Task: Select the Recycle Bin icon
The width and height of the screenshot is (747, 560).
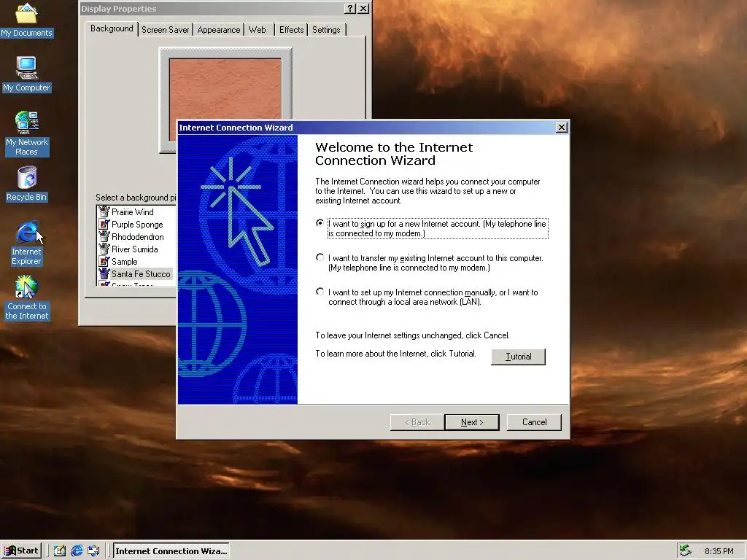Action: (26, 183)
